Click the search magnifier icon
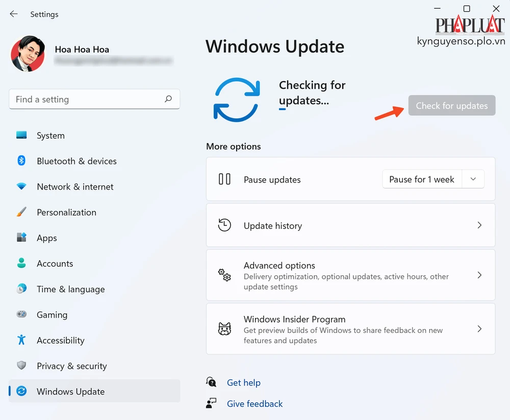Image resolution: width=510 pixels, height=420 pixels. pyautogui.click(x=168, y=99)
